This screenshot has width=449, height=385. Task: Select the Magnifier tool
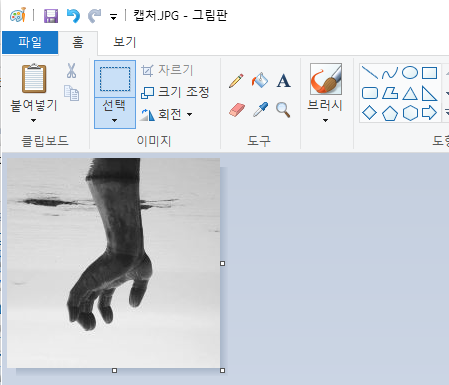point(283,110)
